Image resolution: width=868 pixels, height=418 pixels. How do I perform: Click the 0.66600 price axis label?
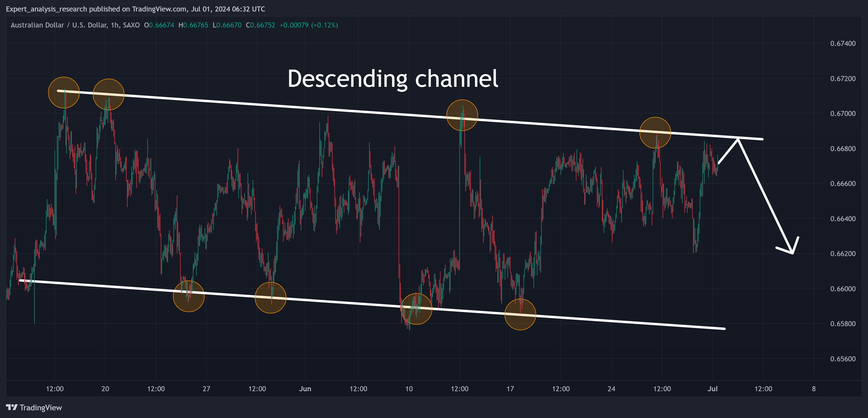843,184
